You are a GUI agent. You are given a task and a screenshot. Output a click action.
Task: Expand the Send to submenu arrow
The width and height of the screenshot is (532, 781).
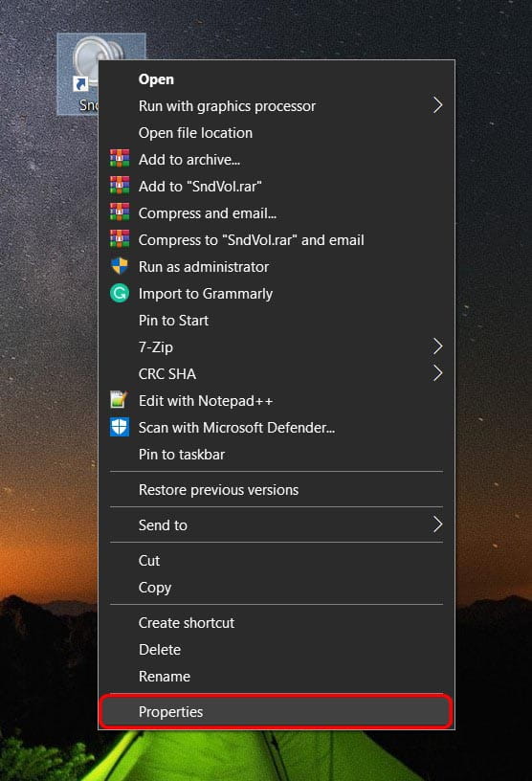click(x=437, y=524)
